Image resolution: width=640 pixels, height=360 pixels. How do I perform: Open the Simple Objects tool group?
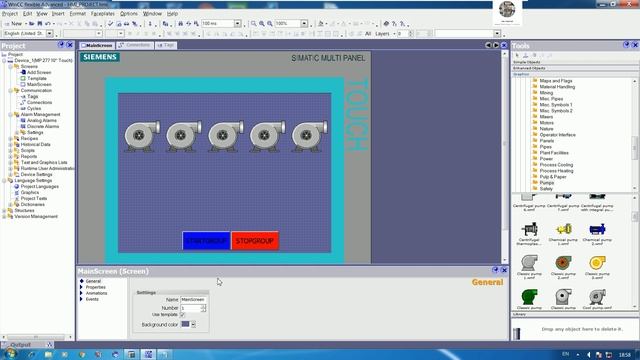pyautogui.click(x=575, y=62)
